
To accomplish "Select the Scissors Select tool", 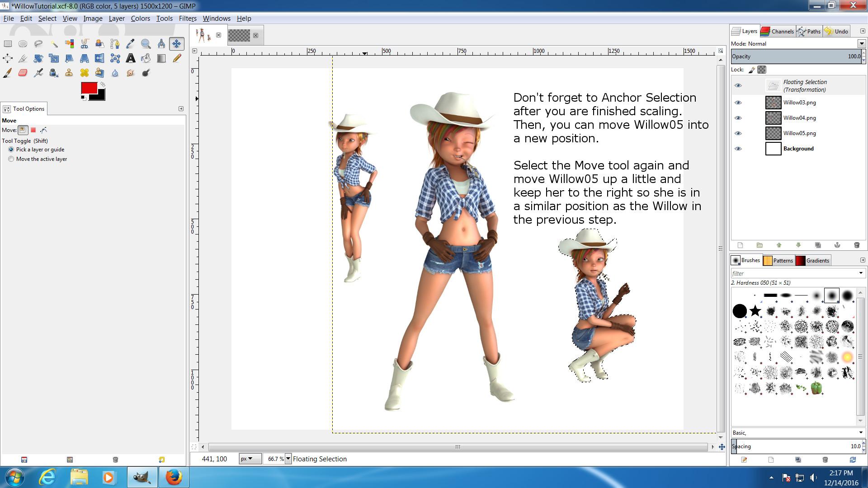I will coord(84,44).
